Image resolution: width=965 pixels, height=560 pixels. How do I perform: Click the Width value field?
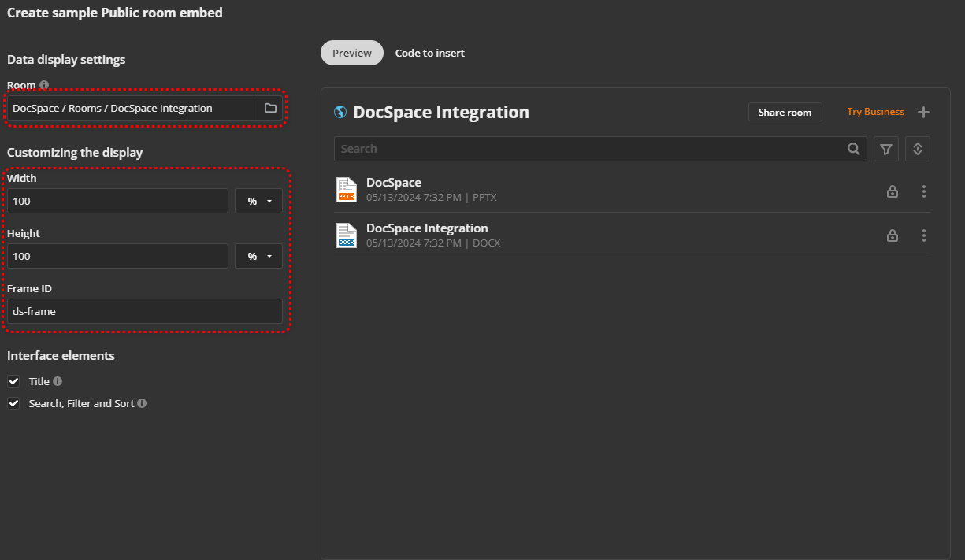pyautogui.click(x=117, y=201)
